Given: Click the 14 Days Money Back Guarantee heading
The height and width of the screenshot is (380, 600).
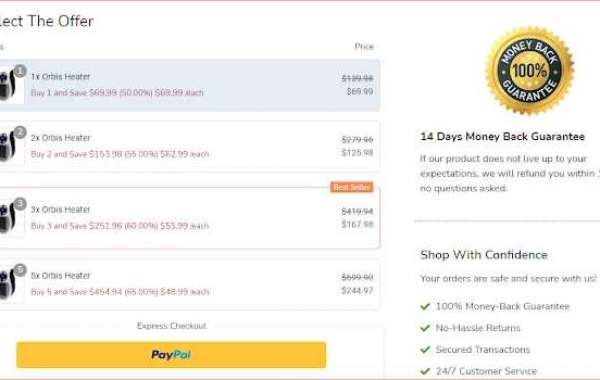Looking at the screenshot, I should coord(502,137).
